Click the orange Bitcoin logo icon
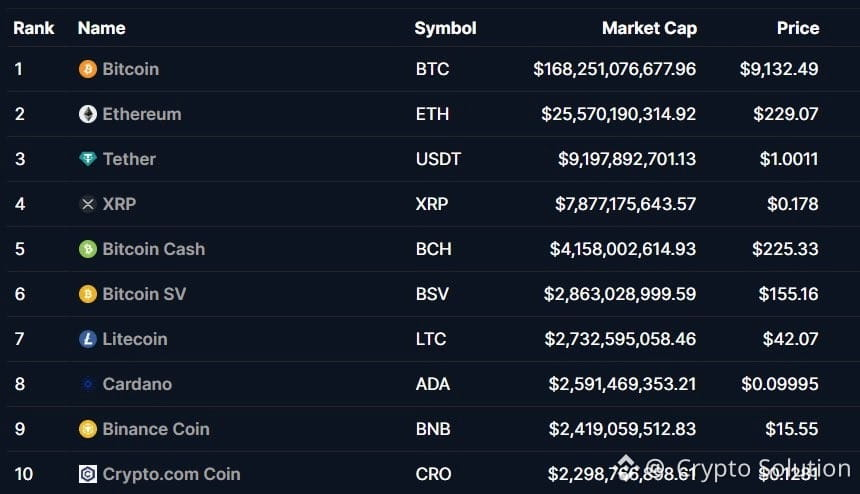Viewport: 860px width, 494px height. coord(88,69)
